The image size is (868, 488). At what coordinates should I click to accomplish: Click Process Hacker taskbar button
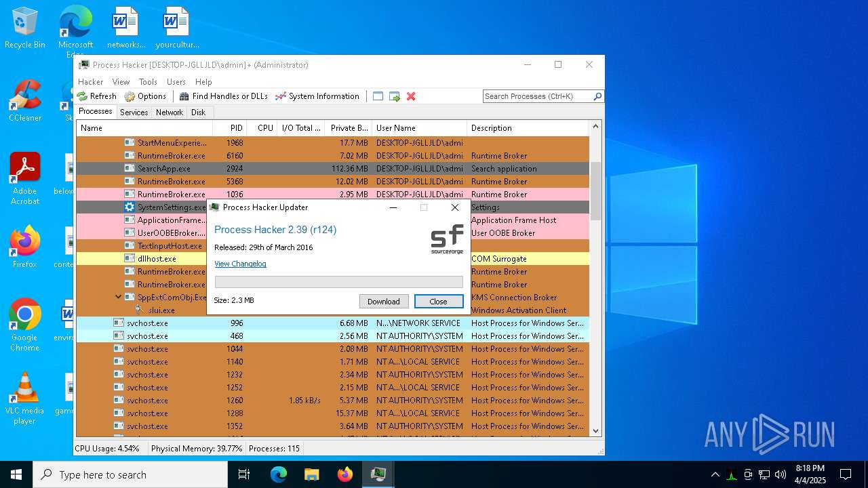point(378,474)
